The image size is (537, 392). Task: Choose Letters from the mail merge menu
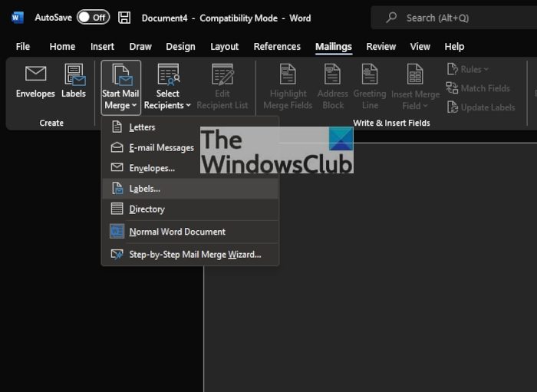tap(190, 127)
